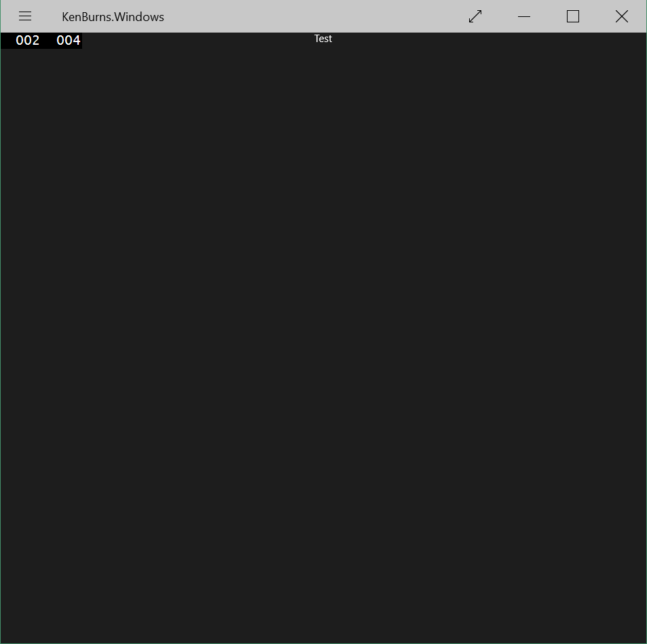Image resolution: width=647 pixels, height=644 pixels.
Task: Click the KenBurns.Windows title text
Action: tap(113, 17)
